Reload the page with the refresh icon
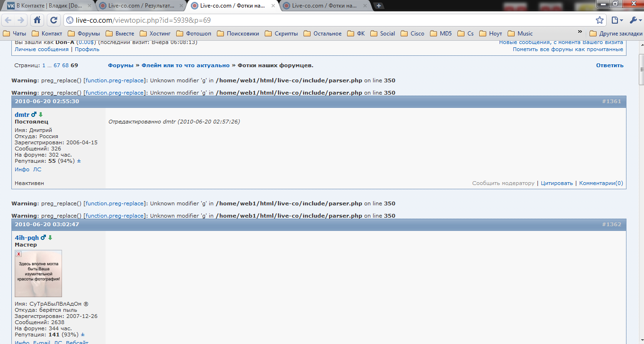The image size is (644, 344). click(54, 20)
